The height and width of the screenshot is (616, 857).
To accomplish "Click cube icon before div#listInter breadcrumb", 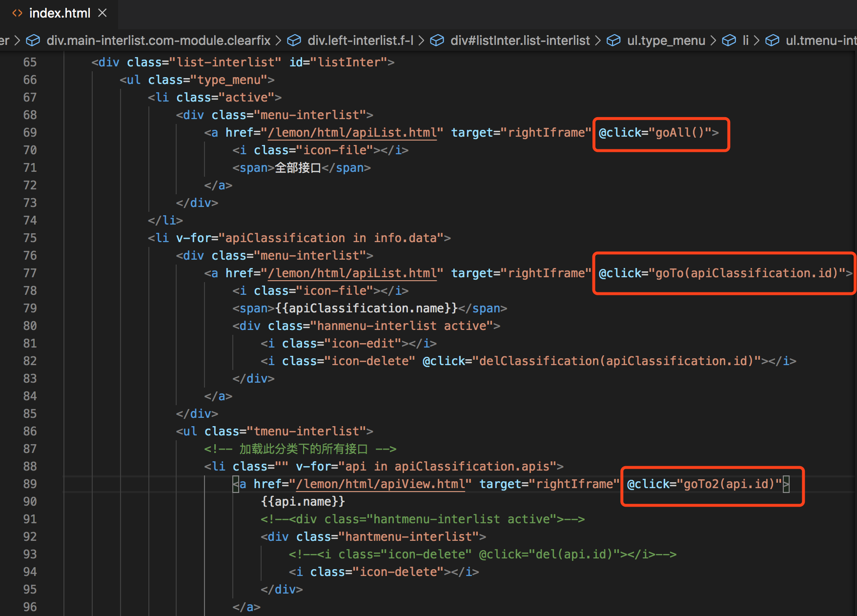I will (437, 41).
